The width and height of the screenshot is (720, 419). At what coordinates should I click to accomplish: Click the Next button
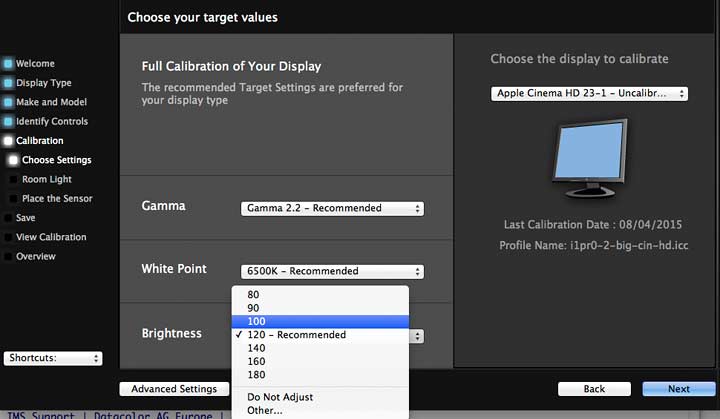(x=679, y=389)
